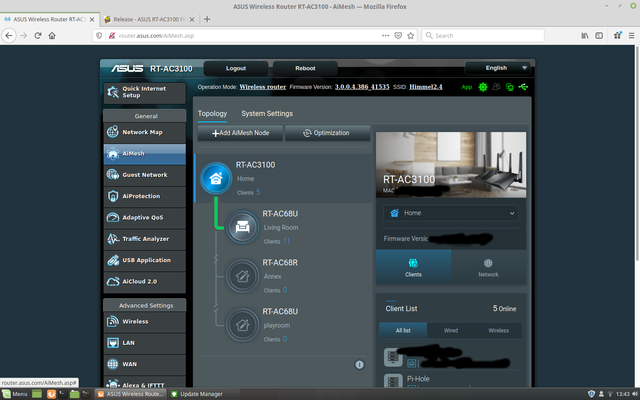This screenshot has height=400, width=640.
Task: Filter client list to Wireless
Action: click(x=498, y=331)
